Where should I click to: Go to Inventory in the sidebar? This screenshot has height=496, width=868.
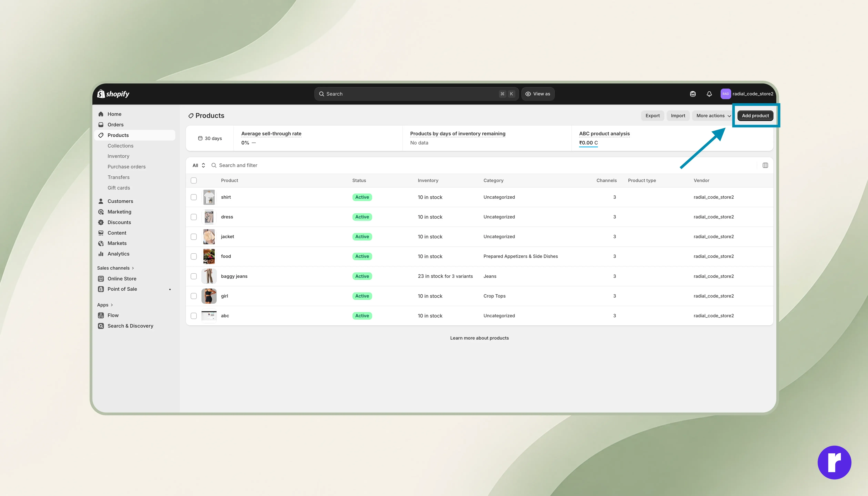118,156
